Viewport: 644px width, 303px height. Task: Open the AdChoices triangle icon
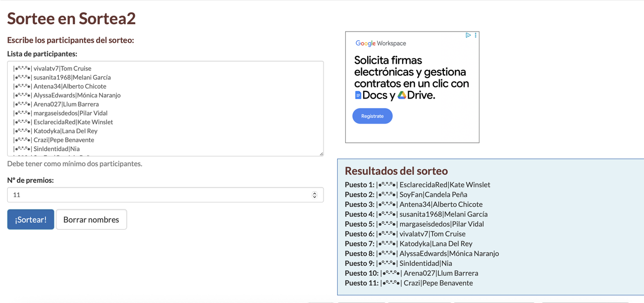pyautogui.click(x=468, y=35)
